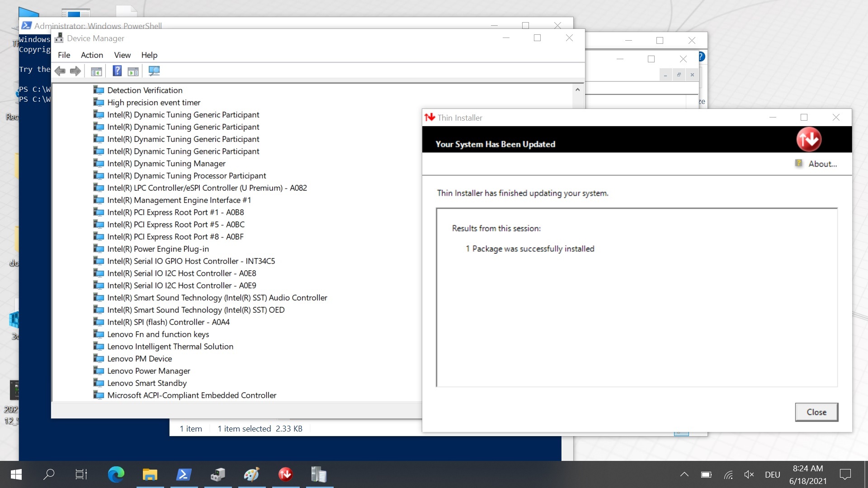The image size is (868, 488).
Task: Open Windows PowerShell from the taskbar
Action: coord(184,474)
